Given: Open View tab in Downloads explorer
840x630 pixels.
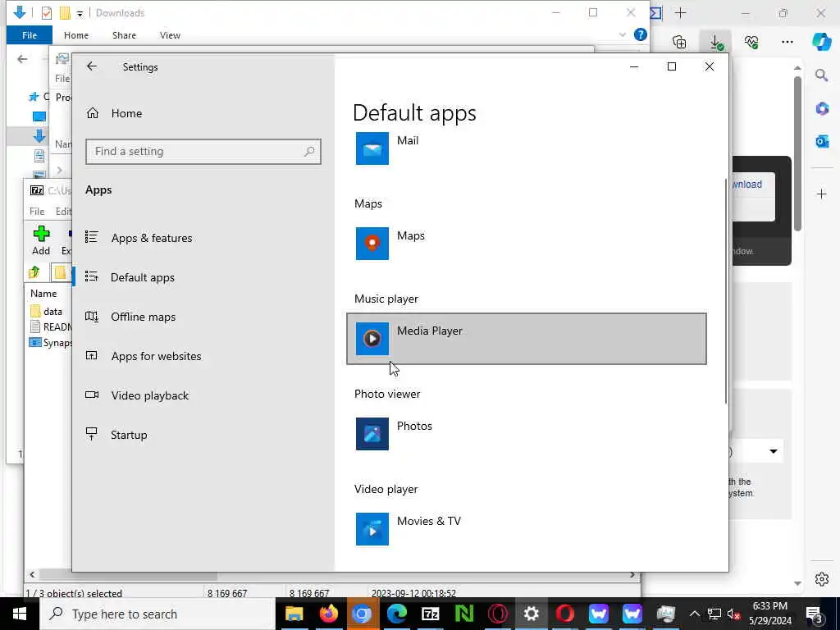Looking at the screenshot, I should click(x=170, y=35).
